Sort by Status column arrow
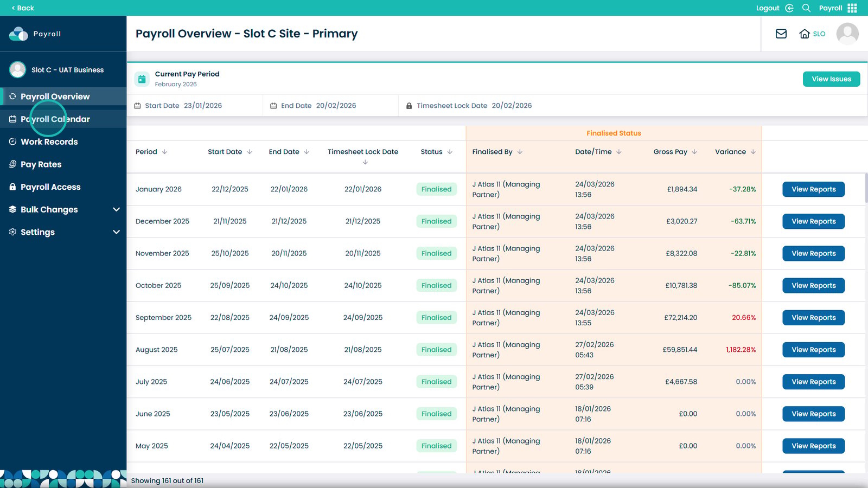The width and height of the screenshot is (868, 488). pos(450,152)
